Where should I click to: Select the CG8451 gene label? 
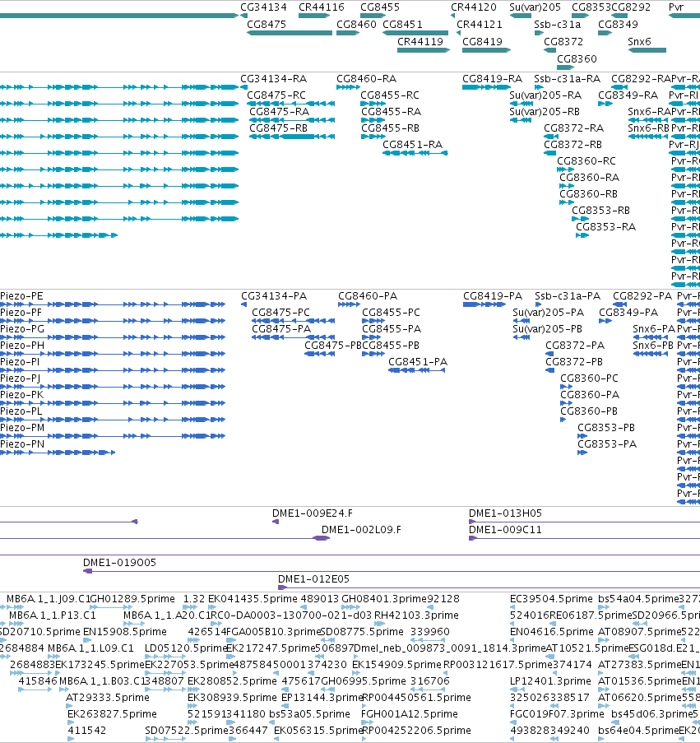[402, 24]
